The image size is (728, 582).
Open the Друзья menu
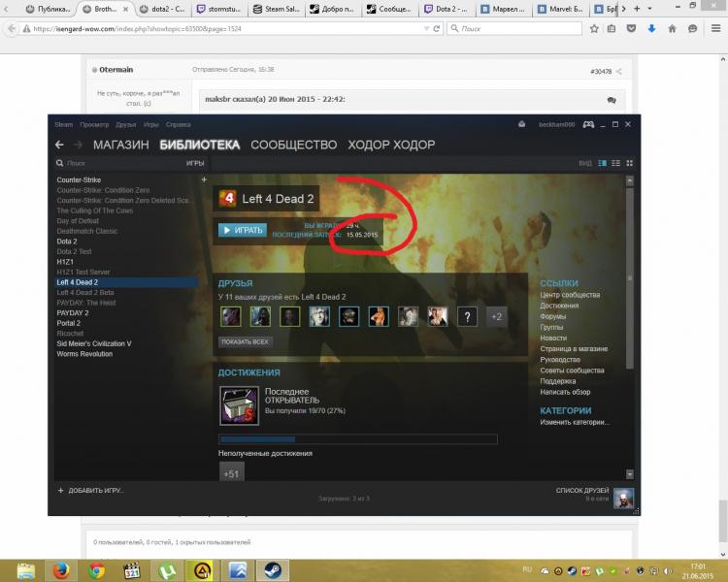pos(126,124)
